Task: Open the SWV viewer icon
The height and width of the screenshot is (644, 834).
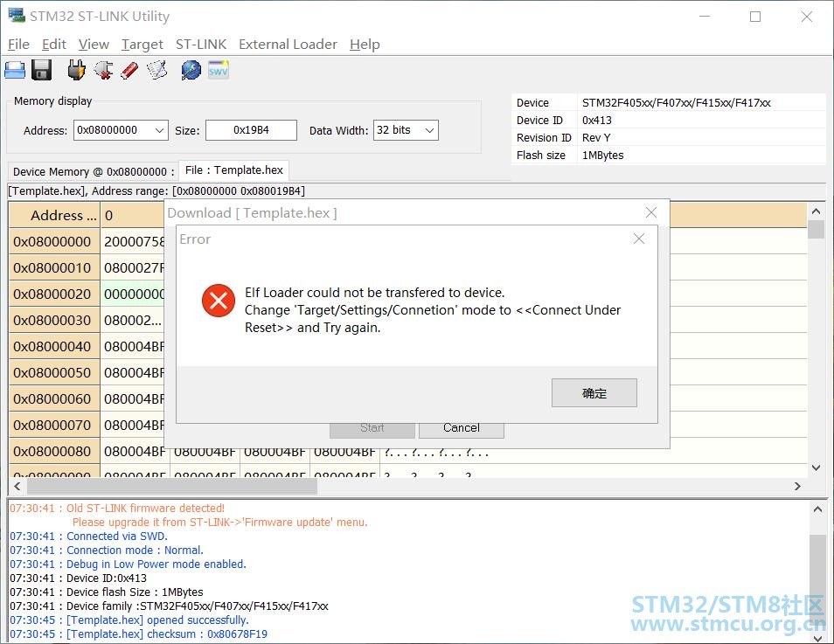Action: [x=218, y=70]
